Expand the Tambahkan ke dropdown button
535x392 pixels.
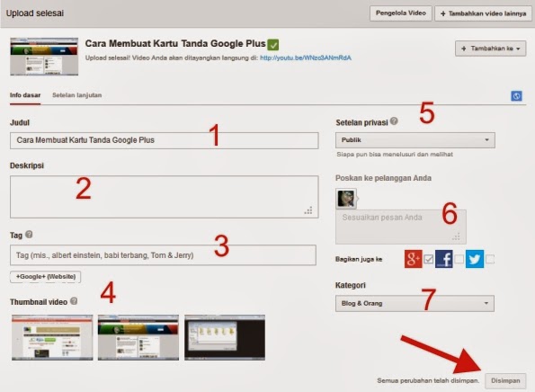[x=490, y=49]
